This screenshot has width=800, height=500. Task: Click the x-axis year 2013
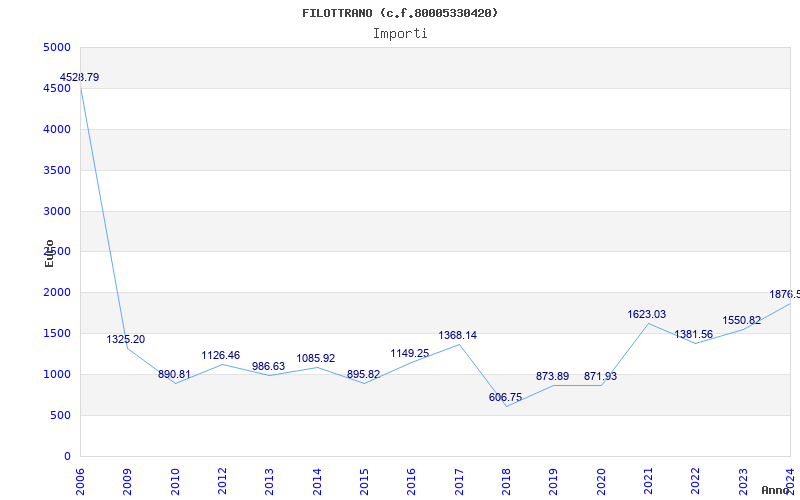point(269,482)
